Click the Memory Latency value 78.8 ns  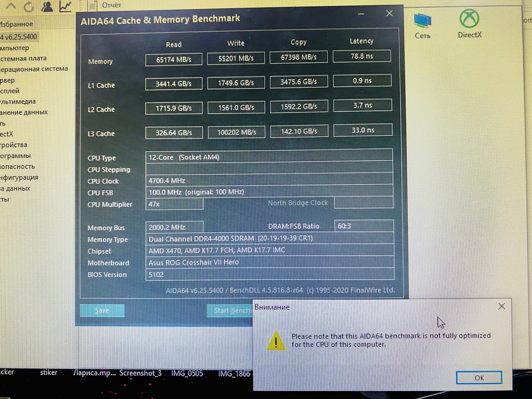click(362, 56)
